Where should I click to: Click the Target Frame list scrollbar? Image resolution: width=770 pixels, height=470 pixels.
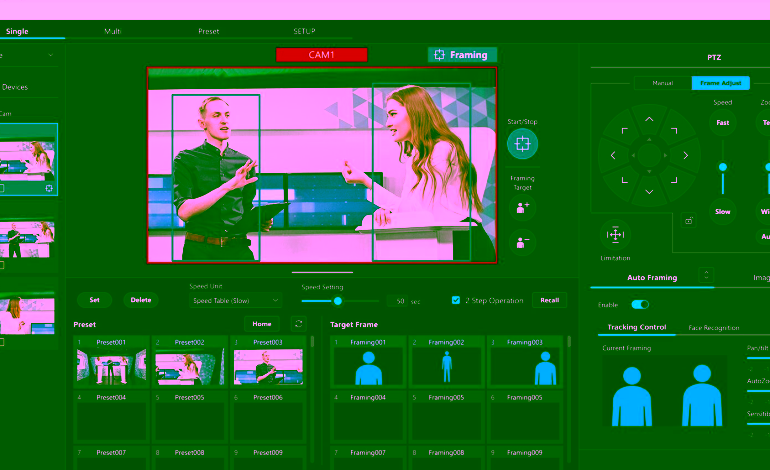point(569,342)
